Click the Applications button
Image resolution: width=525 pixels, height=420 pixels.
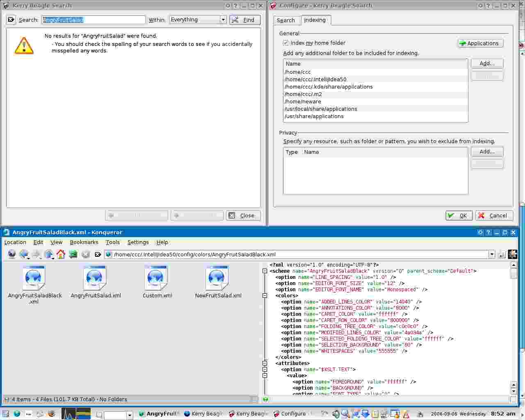pos(480,43)
